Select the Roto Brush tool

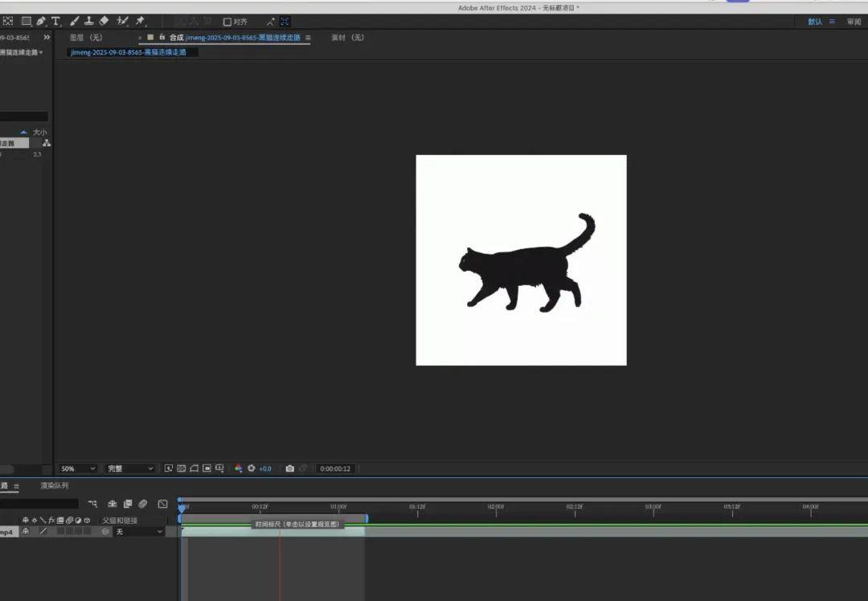pyautogui.click(x=123, y=21)
